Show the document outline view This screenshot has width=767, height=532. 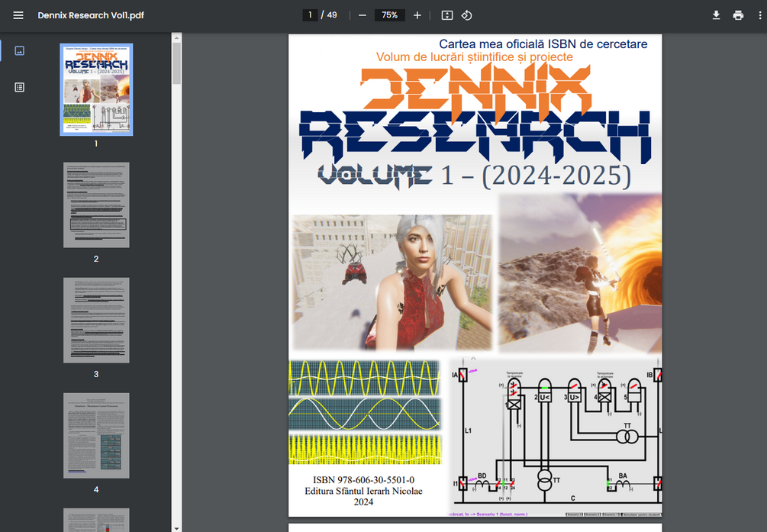click(x=20, y=87)
